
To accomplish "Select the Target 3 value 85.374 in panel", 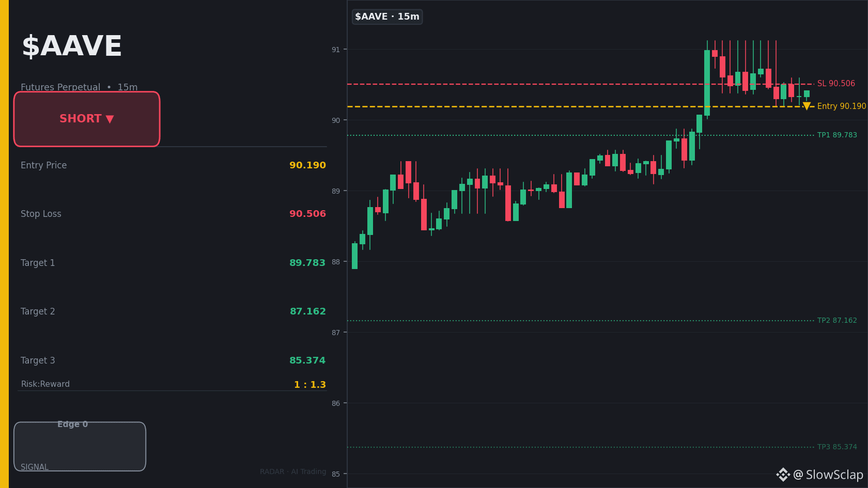I will point(307,360).
